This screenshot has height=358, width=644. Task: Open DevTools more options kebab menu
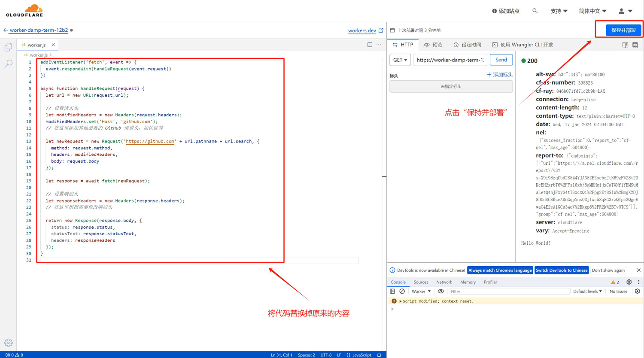click(638, 282)
